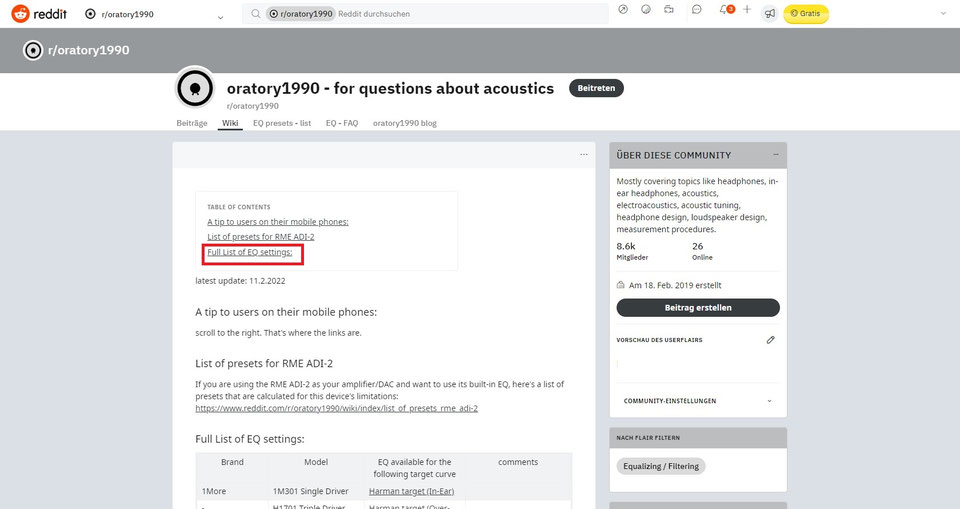The image size is (960, 509).
Task: Click the oratory1990 community avatar
Action: pyautogui.click(x=194, y=89)
